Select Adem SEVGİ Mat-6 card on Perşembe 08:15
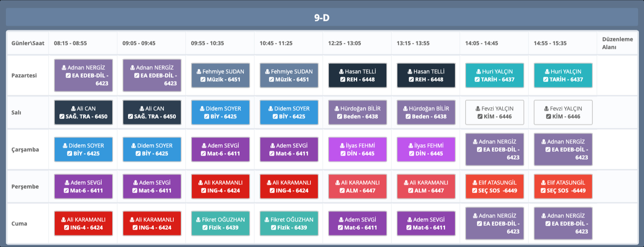Viewport: 644px width, 247px height. click(84, 186)
